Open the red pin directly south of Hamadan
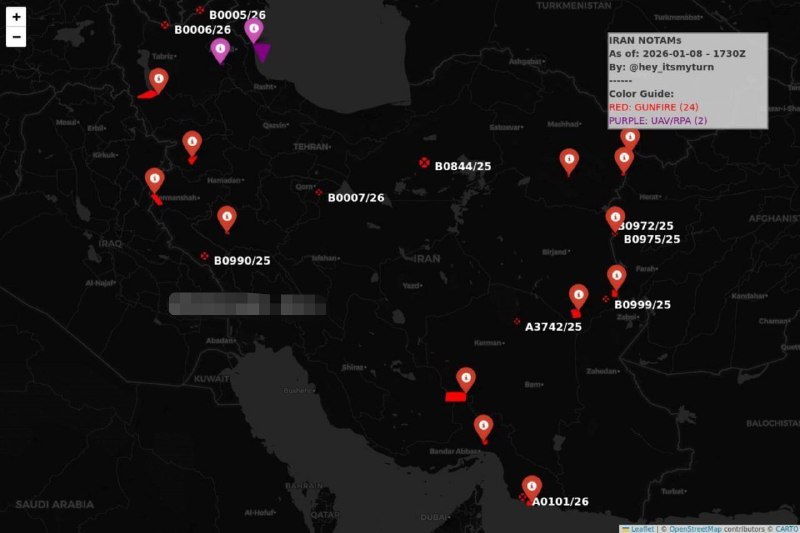Screen dimensions: 800x533 (x=227, y=218)
